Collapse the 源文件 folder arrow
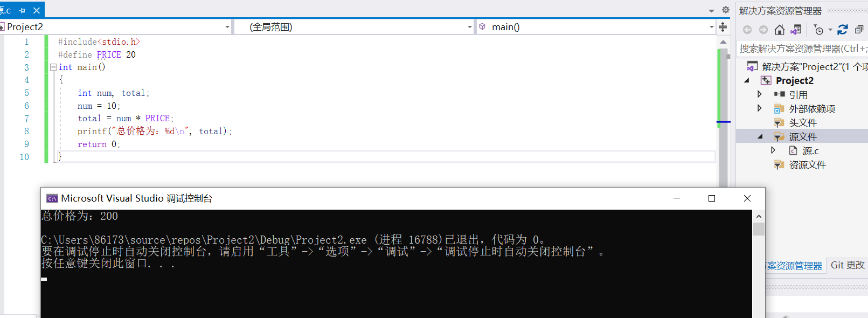 tap(760, 136)
